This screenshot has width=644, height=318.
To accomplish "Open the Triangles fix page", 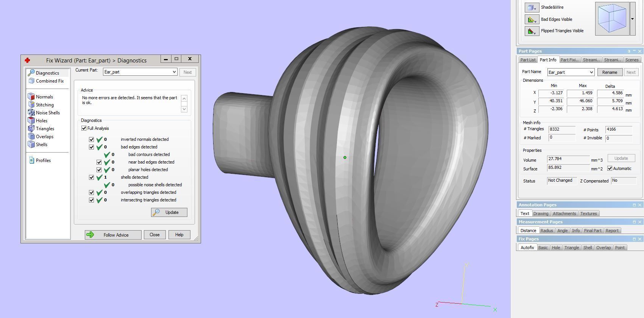I will click(31, 129).
